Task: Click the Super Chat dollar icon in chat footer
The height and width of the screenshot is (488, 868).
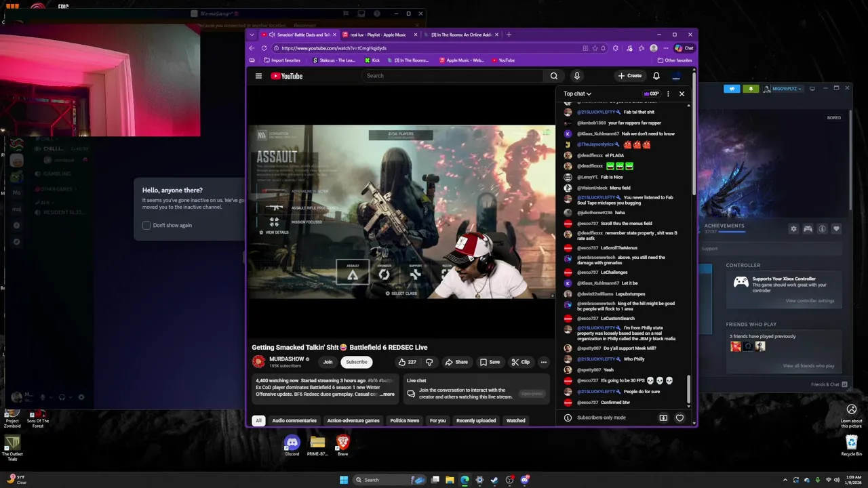Action: (x=663, y=418)
